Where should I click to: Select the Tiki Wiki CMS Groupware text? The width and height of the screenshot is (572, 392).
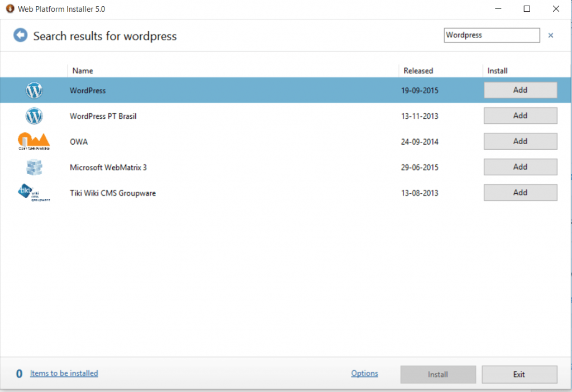(113, 193)
